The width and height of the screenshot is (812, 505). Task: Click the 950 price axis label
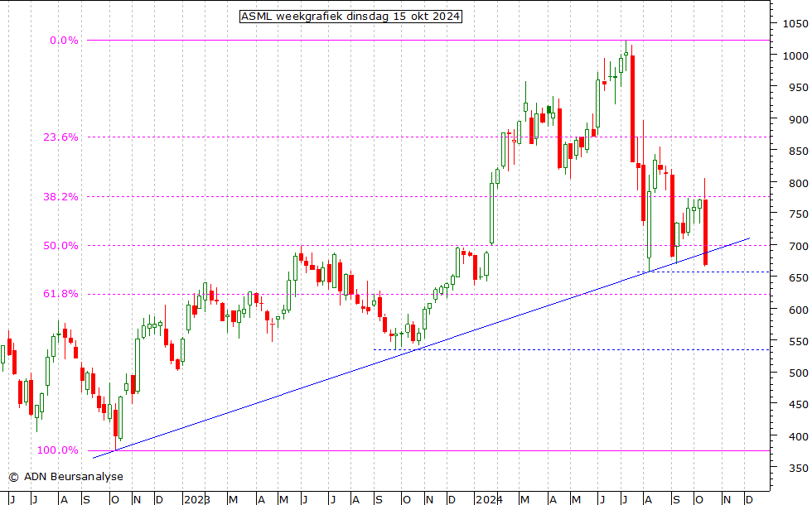click(798, 88)
